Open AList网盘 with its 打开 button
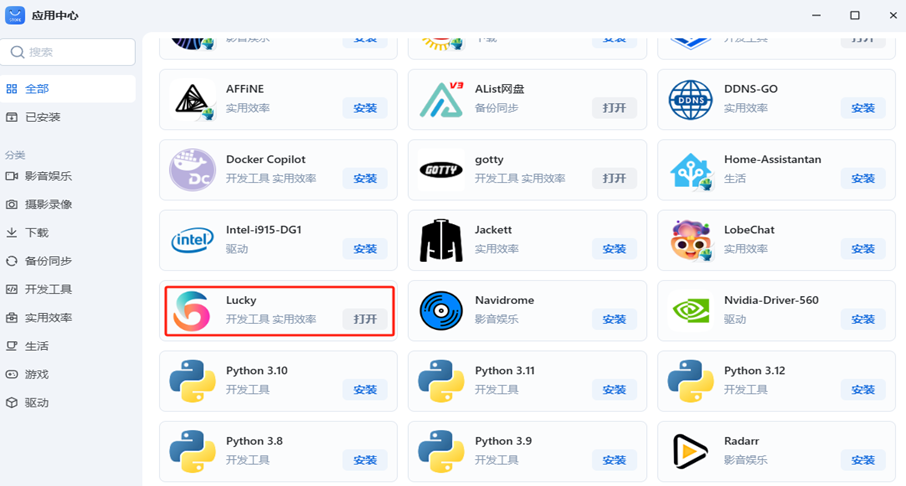Image resolution: width=906 pixels, height=486 pixels. [x=614, y=108]
